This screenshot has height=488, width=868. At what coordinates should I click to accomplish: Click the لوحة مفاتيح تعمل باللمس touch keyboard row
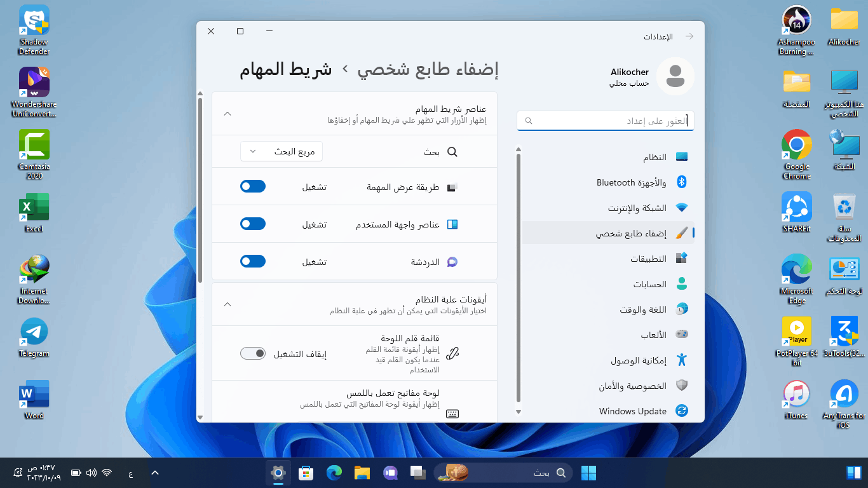click(355, 400)
